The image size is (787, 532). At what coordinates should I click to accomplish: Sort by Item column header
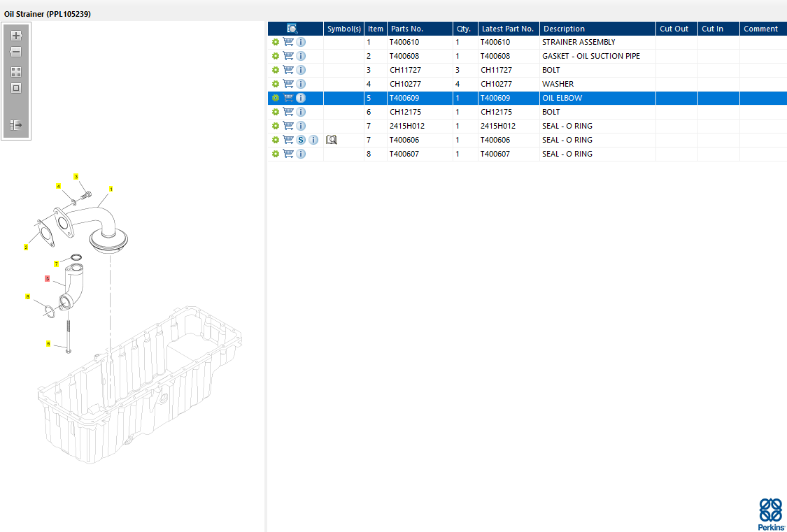(376, 29)
